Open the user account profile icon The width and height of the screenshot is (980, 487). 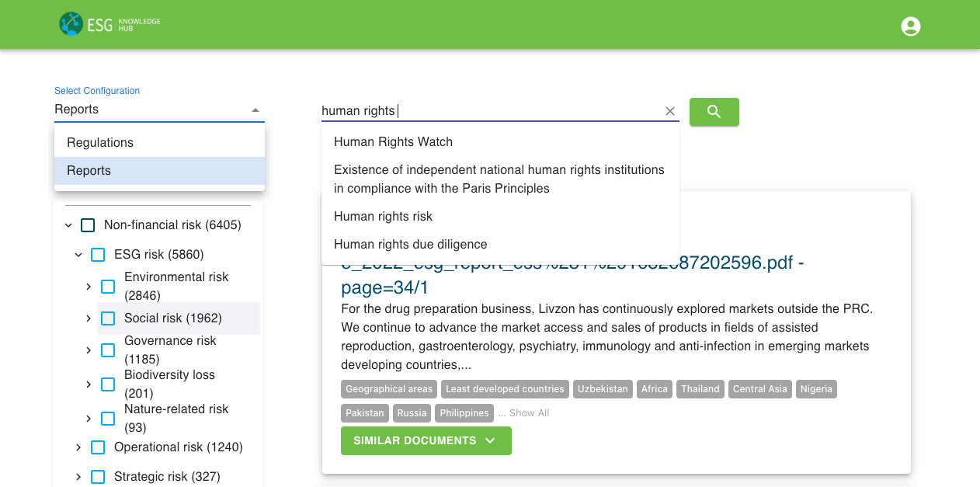pyautogui.click(x=909, y=26)
